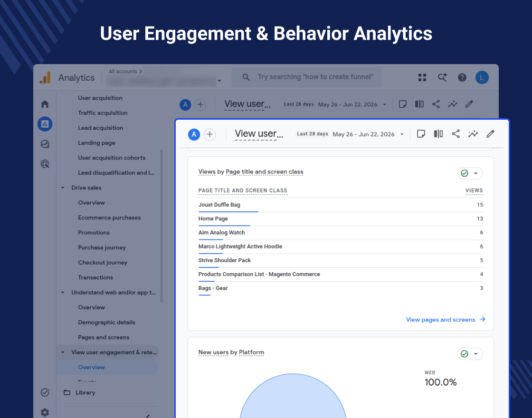Click the Aim Analog Watch row
The height and width of the screenshot is (418, 532).
341,233
